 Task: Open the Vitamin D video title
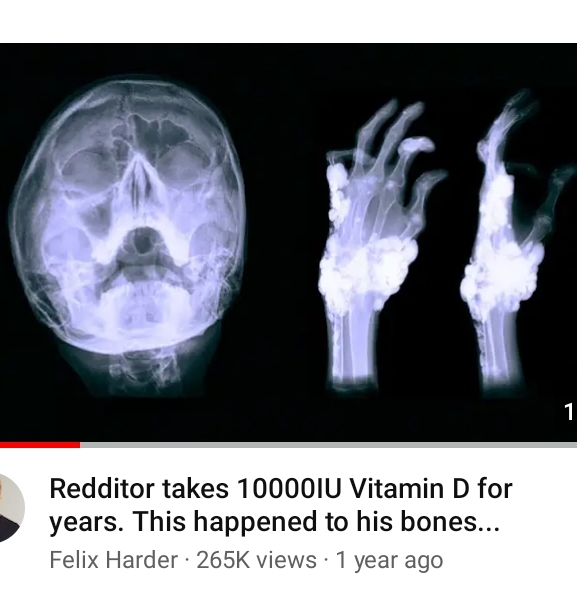point(281,505)
